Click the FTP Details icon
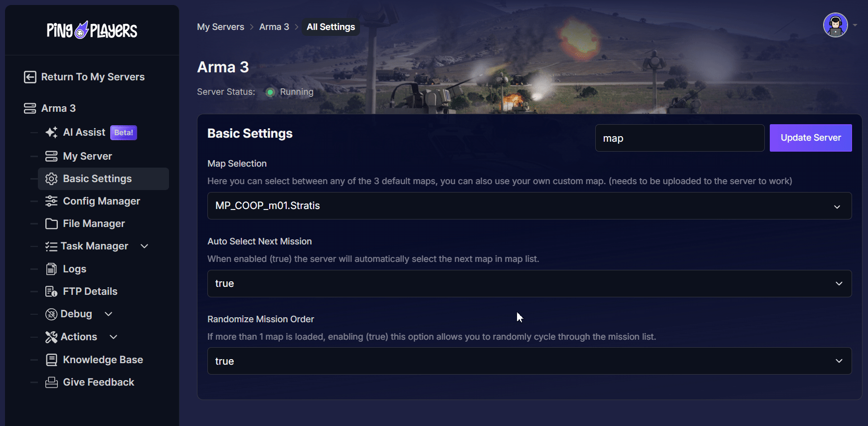This screenshot has width=868, height=426. coord(51,291)
